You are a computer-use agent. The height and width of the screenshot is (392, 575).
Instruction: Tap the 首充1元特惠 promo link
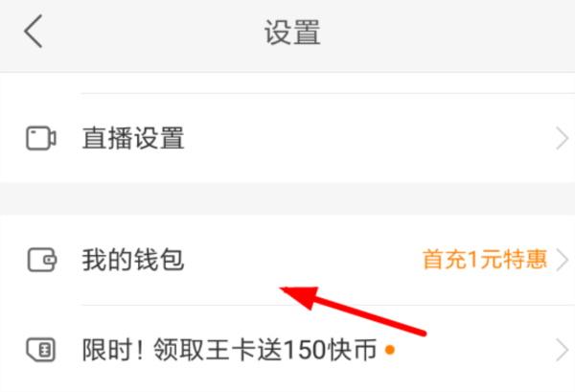[485, 260]
